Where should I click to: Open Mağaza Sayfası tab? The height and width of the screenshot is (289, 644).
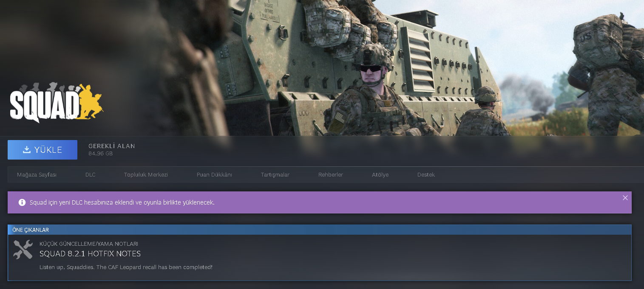[x=37, y=175]
